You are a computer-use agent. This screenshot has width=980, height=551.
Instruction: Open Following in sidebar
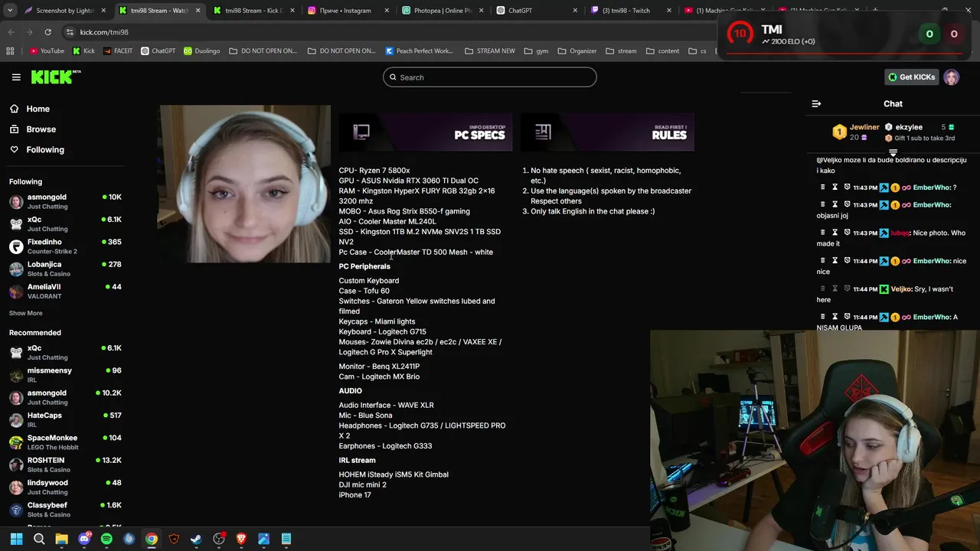point(45,150)
